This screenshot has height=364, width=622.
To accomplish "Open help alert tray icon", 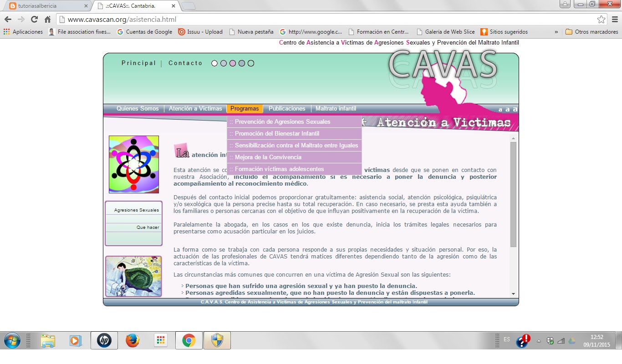I will [x=523, y=341].
